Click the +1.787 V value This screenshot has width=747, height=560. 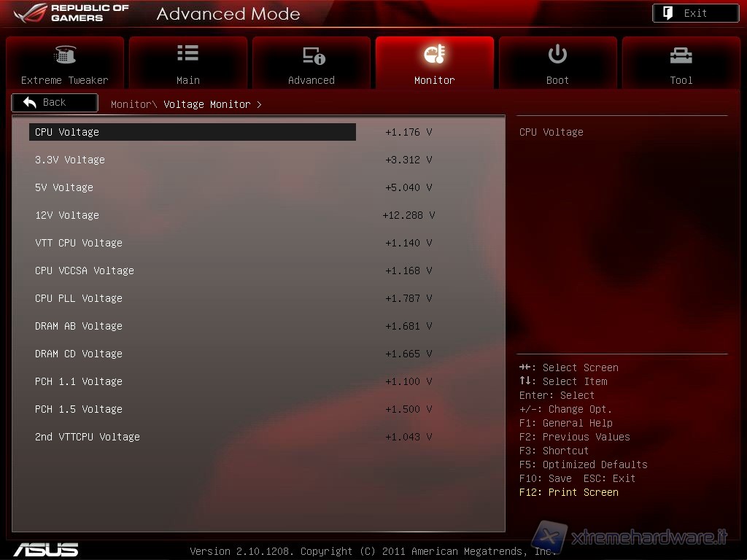409,298
